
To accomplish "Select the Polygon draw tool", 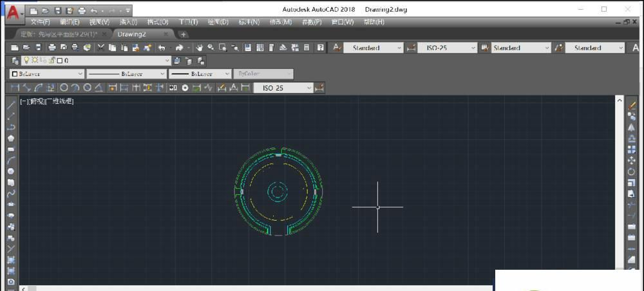I will [x=11, y=138].
